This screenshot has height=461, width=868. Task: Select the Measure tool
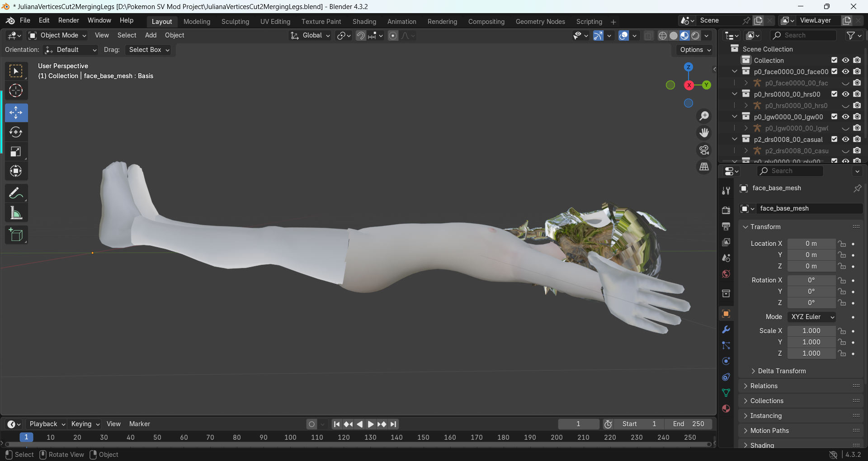(16, 213)
